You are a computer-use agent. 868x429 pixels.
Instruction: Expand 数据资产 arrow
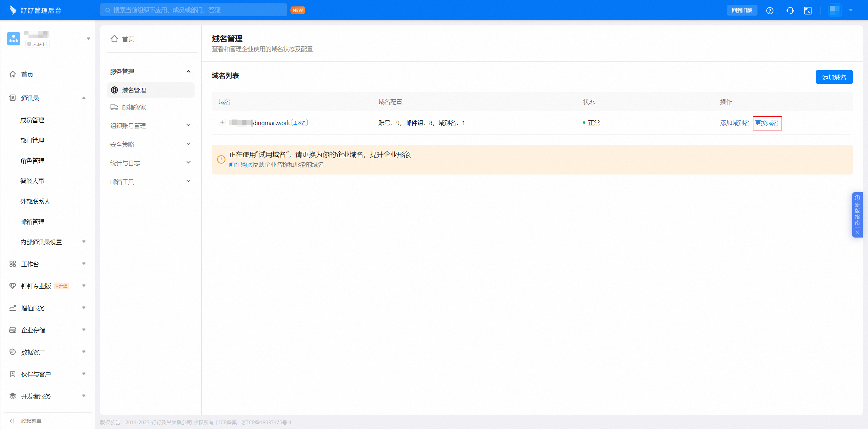pos(84,352)
